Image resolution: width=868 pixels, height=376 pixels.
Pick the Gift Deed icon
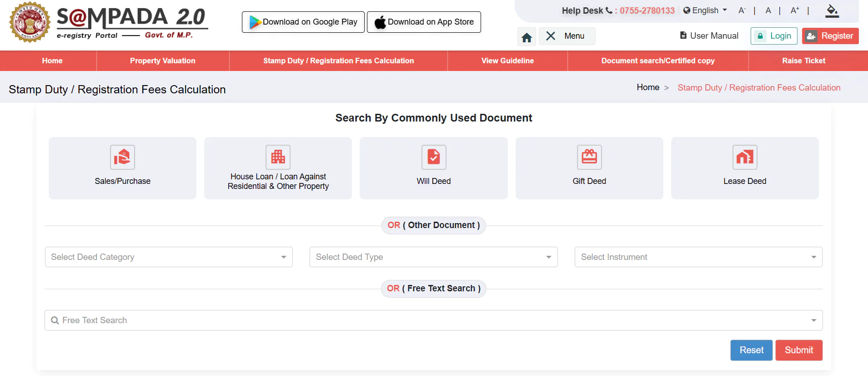point(589,157)
